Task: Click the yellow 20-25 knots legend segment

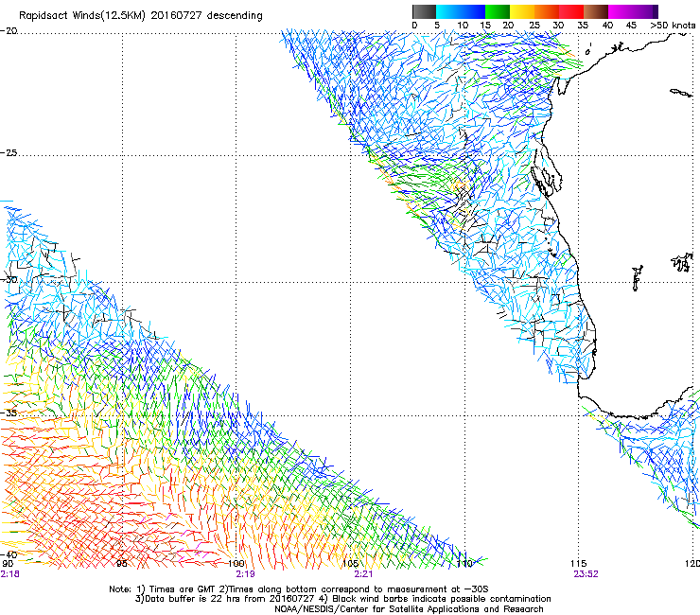Action: [x=522, y=11]
